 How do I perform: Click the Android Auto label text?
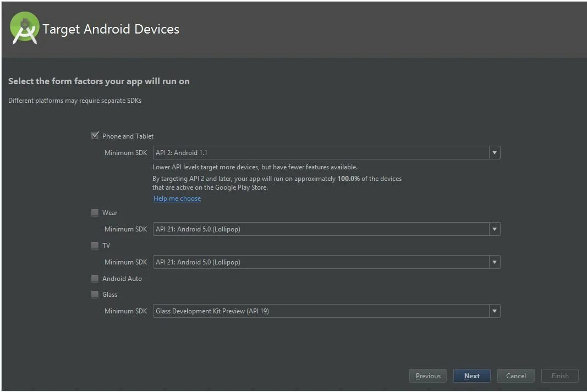(122, 279)
